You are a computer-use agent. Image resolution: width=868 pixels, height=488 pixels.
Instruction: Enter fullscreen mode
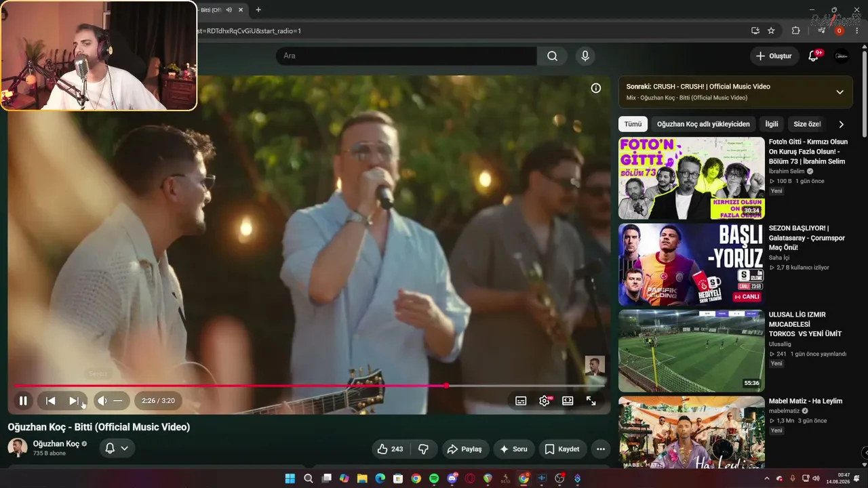click(591, 401)
